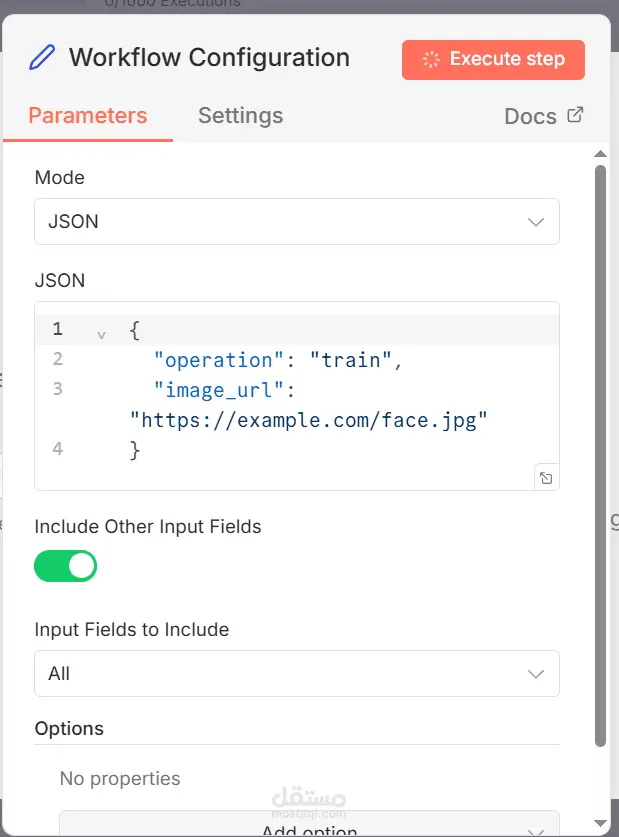Click the scrollbar down arrow
The height and width of the screenshot is (837, 619).
coord(600,824)
